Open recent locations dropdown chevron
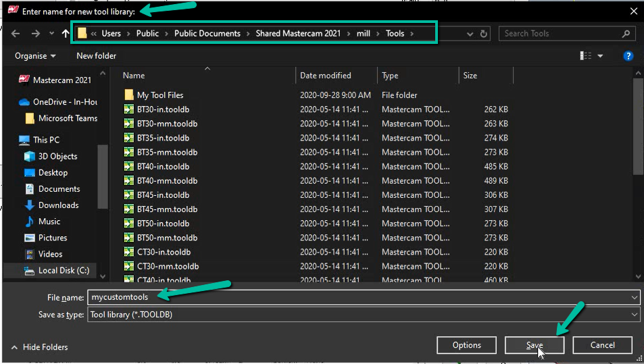This screenshot has width=644, height=364. [x=51, y=34]
